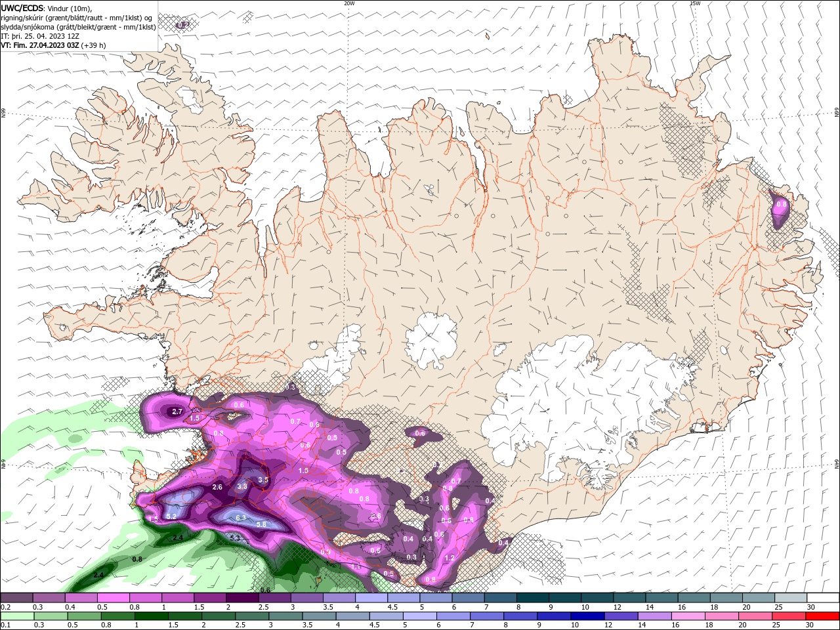Image resolution: width=840 pixels, height=630 pixels.
Task: Select the pale lavender swatch after 4 on the snow scale
Action: tap(371, 598)
